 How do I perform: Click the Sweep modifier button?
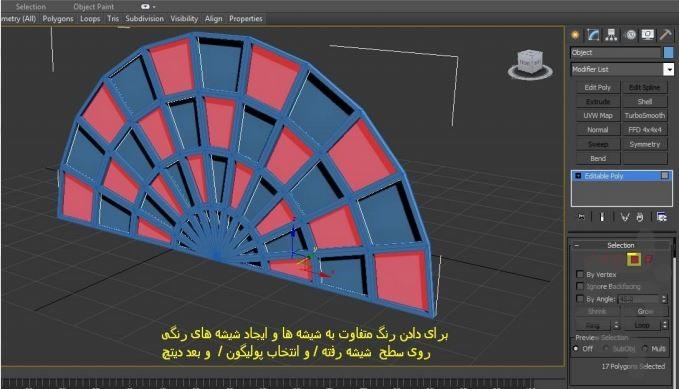point(598,144)
